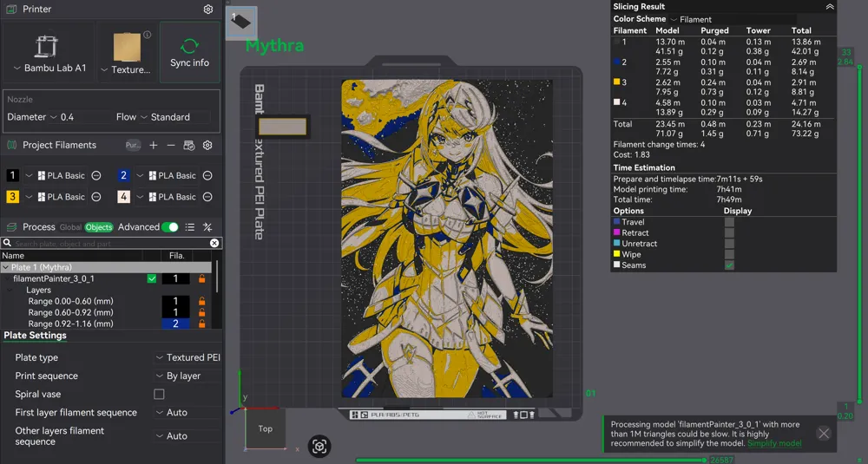
Task: Select the Plate Settings tab
Action: click(x=35, y=335)
